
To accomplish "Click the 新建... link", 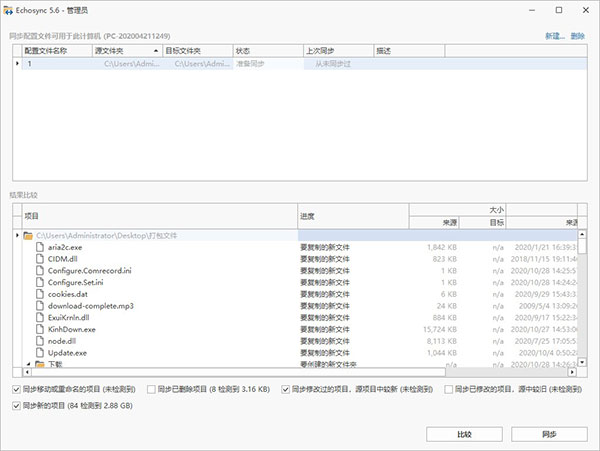I will pyautogui.click(x=554, y=35).
